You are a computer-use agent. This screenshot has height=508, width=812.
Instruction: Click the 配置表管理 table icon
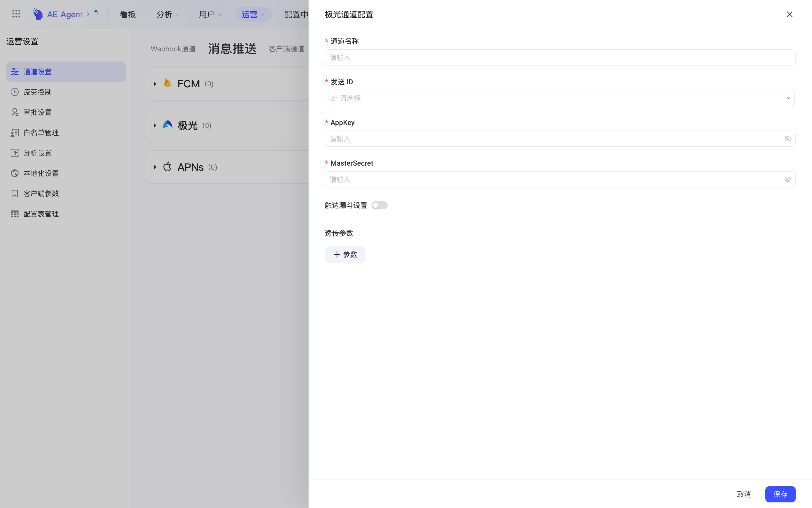(x=14, y=214)
